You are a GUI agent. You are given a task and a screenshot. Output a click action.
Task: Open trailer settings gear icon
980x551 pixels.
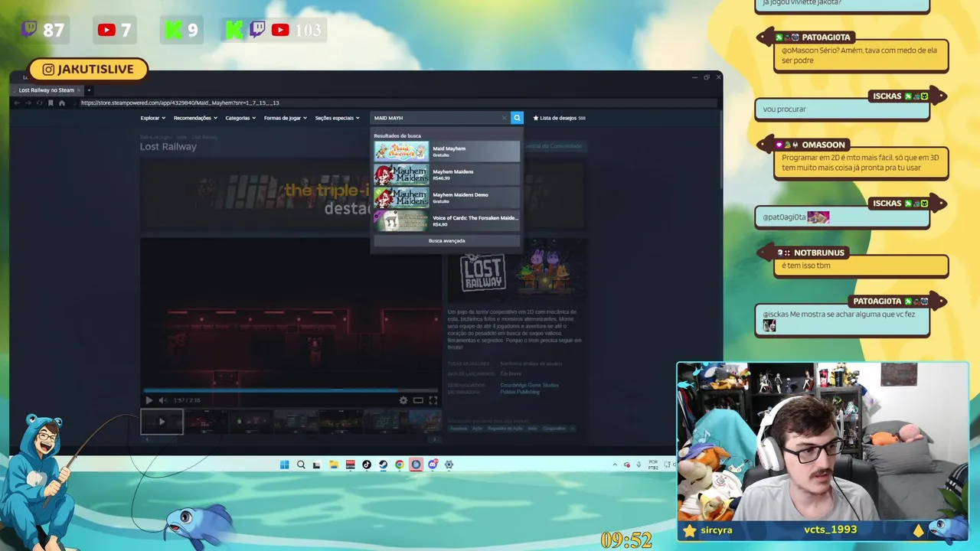pos(403,400)
